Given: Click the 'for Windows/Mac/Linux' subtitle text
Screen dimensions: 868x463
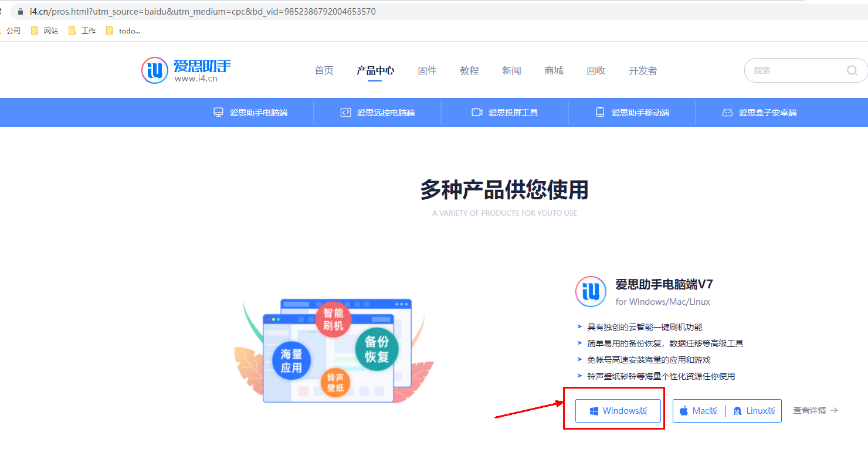Looking at the screenshot, I should pyautogui.click(x=663, y=302).
